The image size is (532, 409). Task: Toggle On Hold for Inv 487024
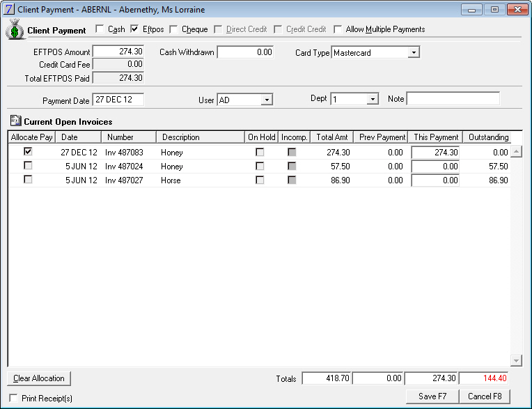[260, 166]
